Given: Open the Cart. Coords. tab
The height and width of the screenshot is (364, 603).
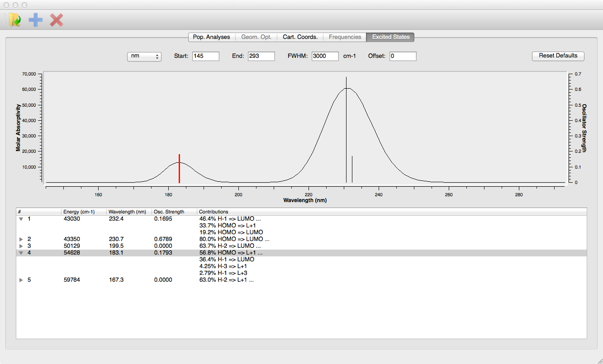Looking at the screenshot, I should coord(300,37).
